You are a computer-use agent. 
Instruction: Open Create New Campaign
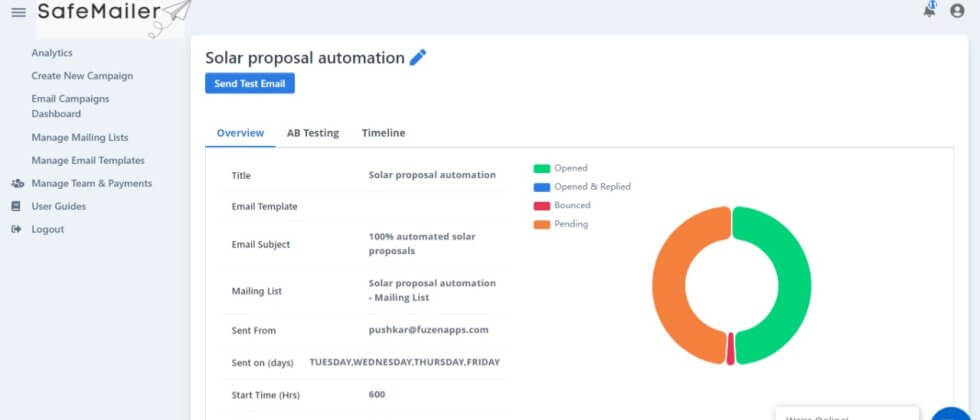pyautogui.click(x=82, y=76)
